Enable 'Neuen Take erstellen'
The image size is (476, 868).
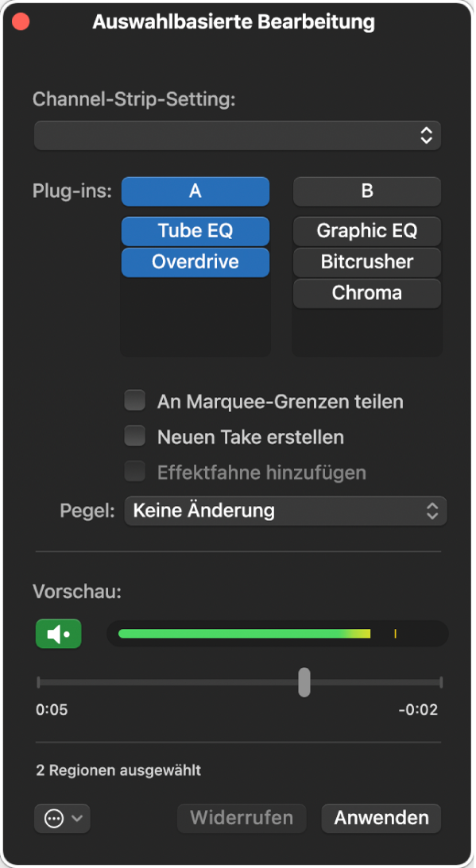[134, 437]
